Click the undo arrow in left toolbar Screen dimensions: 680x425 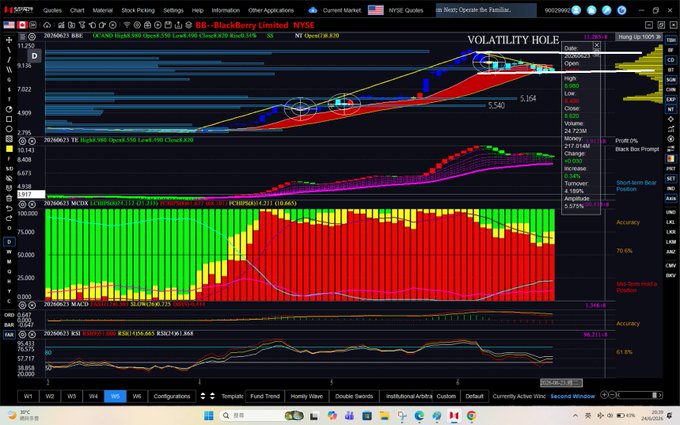[9, 208]
